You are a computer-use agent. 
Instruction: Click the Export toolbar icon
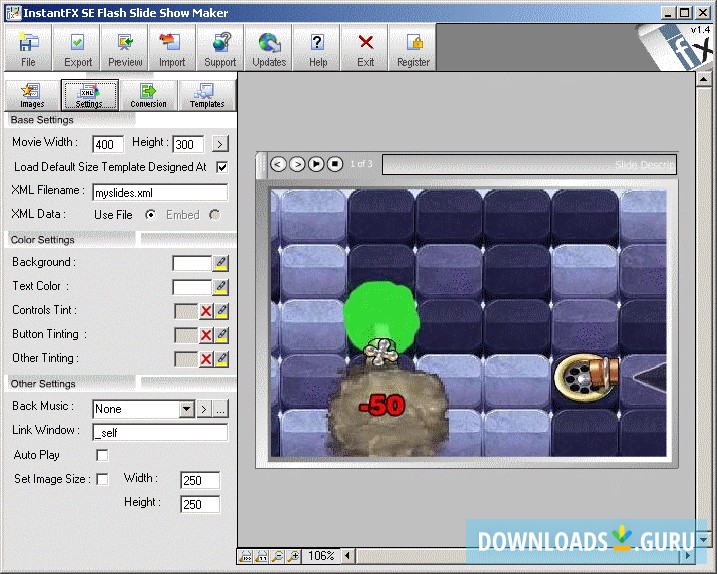tap(77, 48)
